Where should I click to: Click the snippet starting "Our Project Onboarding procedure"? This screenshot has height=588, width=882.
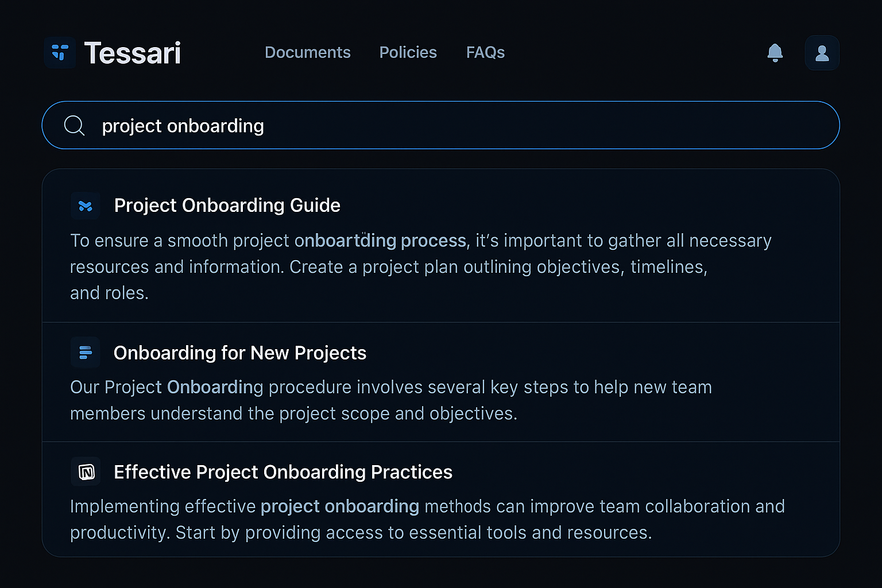(x=390, y=400)
